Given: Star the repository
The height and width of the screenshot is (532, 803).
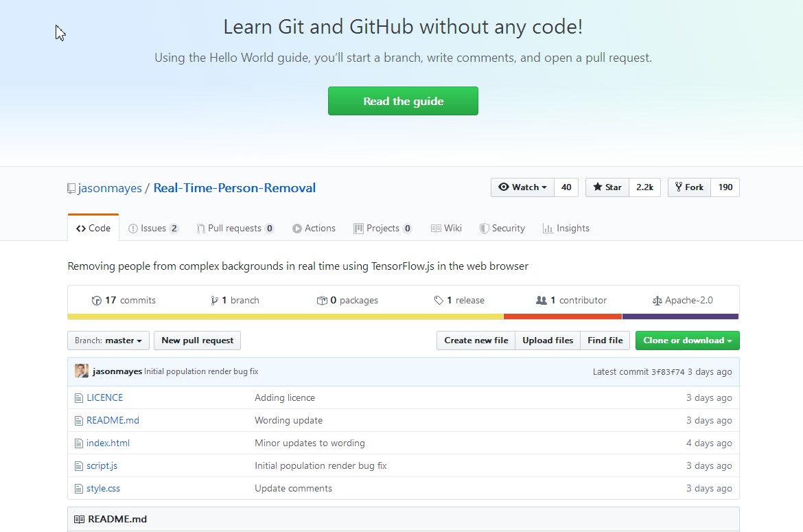Looking at the screenshot, I should [x=607, y=187].
